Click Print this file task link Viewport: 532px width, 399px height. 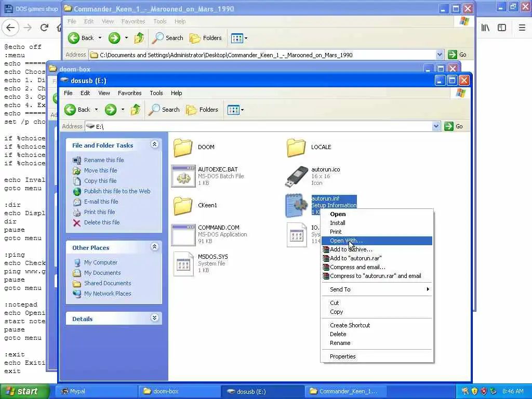99,212
